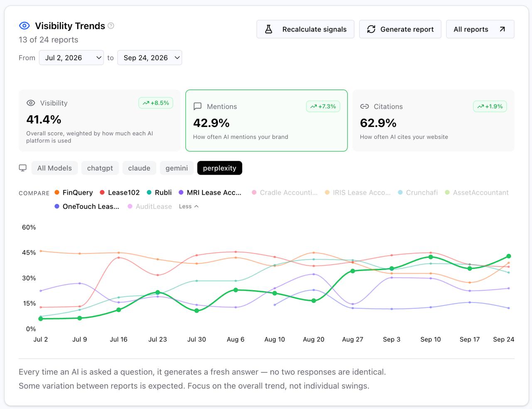Select the All Models filter tab

[x=54, y=168]
